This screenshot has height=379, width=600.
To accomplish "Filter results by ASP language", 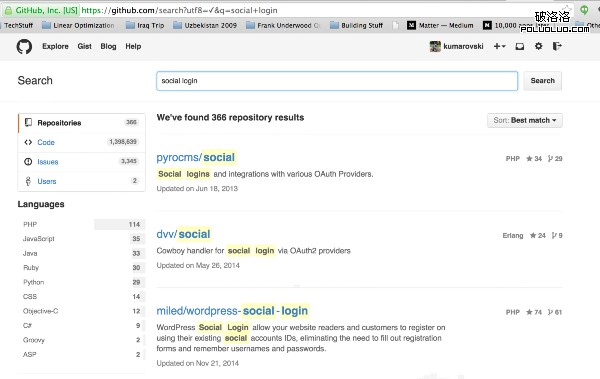I will coord(82,354).
